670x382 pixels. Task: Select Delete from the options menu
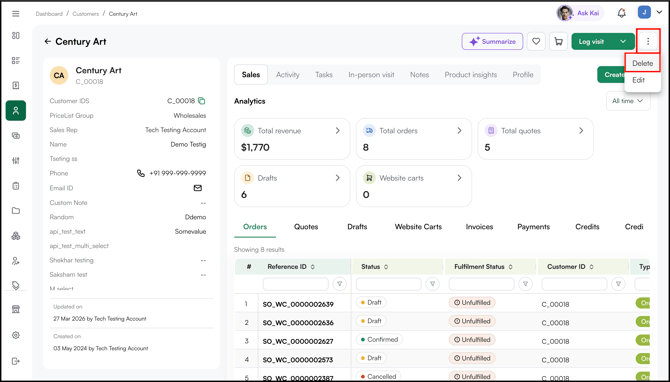click(x=642, y=63)
